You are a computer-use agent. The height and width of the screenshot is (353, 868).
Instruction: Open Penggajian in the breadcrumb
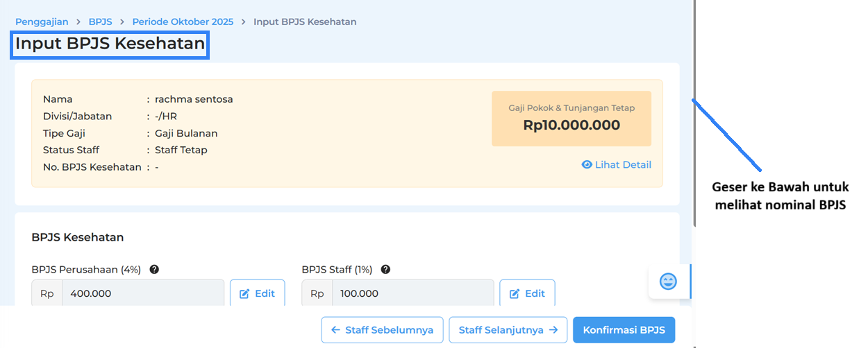pos(42,21)
